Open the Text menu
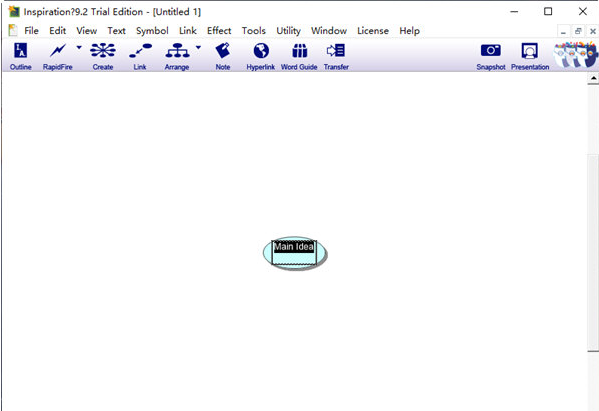This screenshot has height=411, width=599. click(117, 31)
